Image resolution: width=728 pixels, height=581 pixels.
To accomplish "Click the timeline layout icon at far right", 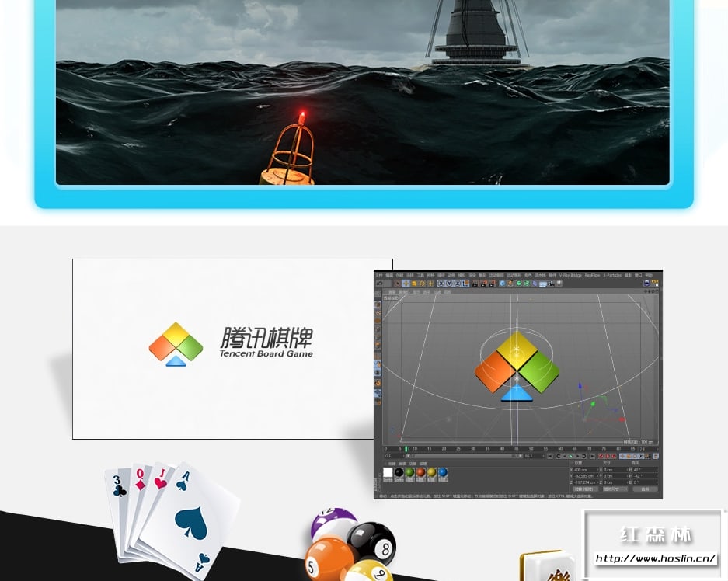I will pos(656,456).
